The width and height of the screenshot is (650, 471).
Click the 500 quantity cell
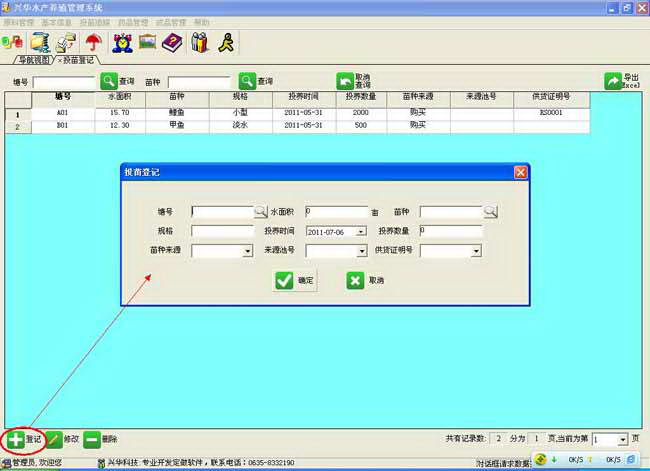pyautogui.click(x=361, y=125)
